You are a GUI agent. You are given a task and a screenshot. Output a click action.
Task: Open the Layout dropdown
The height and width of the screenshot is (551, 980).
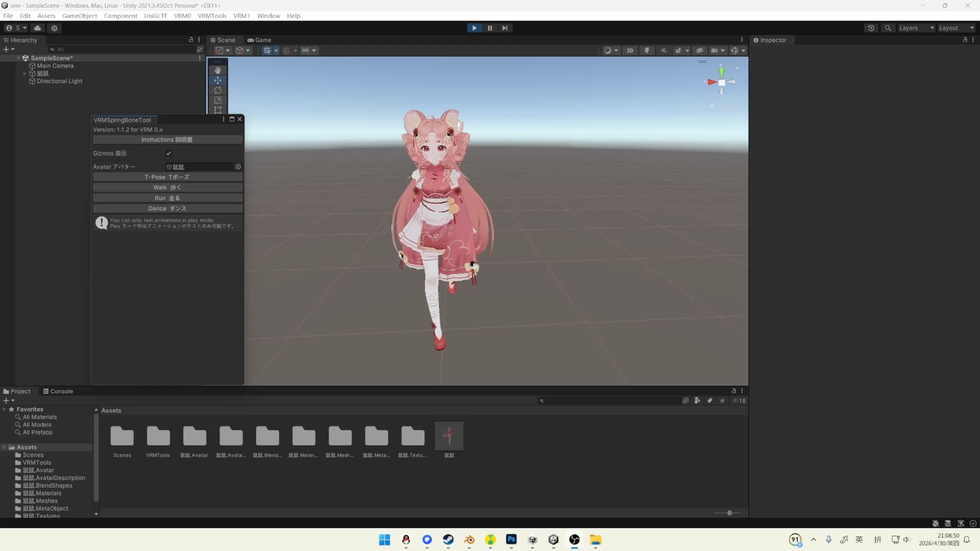tap(957, 28)
